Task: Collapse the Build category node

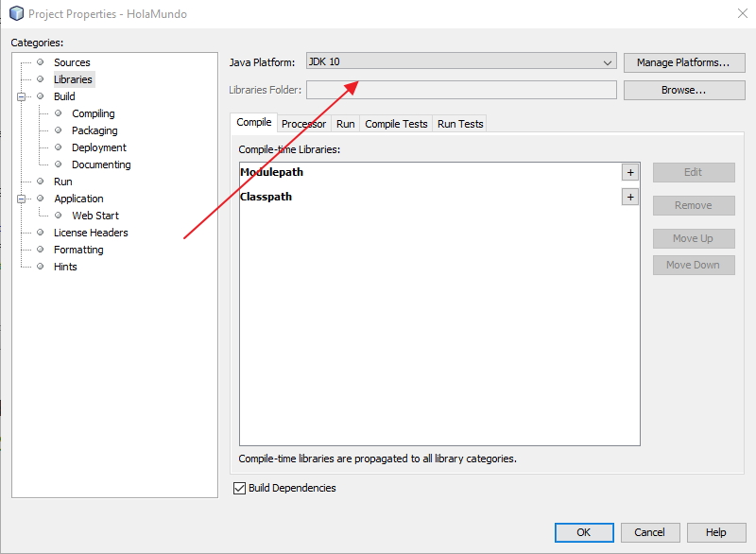Action: (21, 97)
